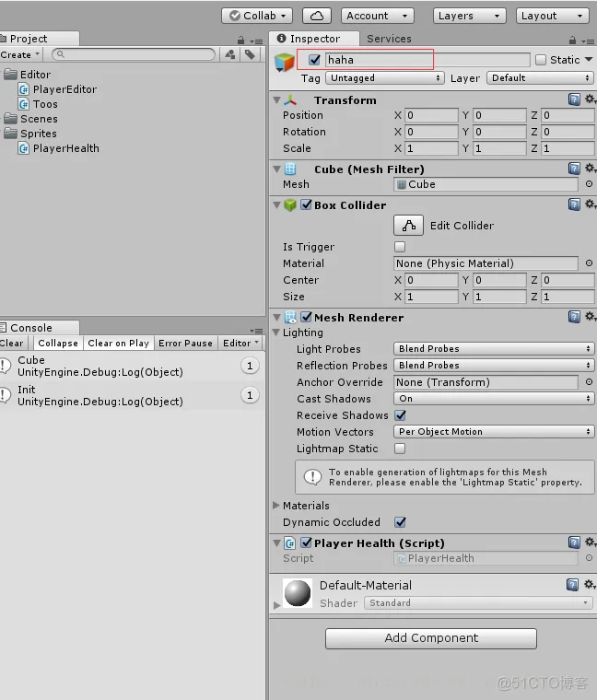Open Player Health script gear menu
This screenshot has height=700, width=597.
(x=591, y=542)
